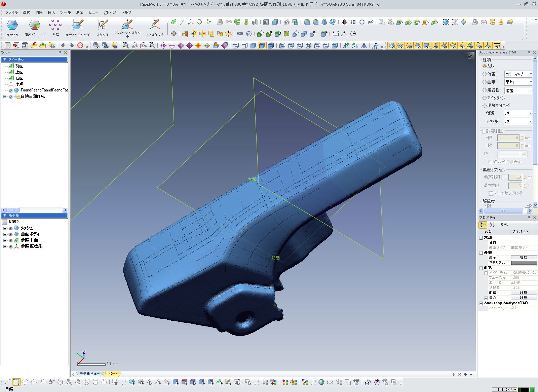Open the 平均 dropdown
Image resolution: width=538 pixels, height=392 pixels.
pyautogui.click(x=518, y=82)
